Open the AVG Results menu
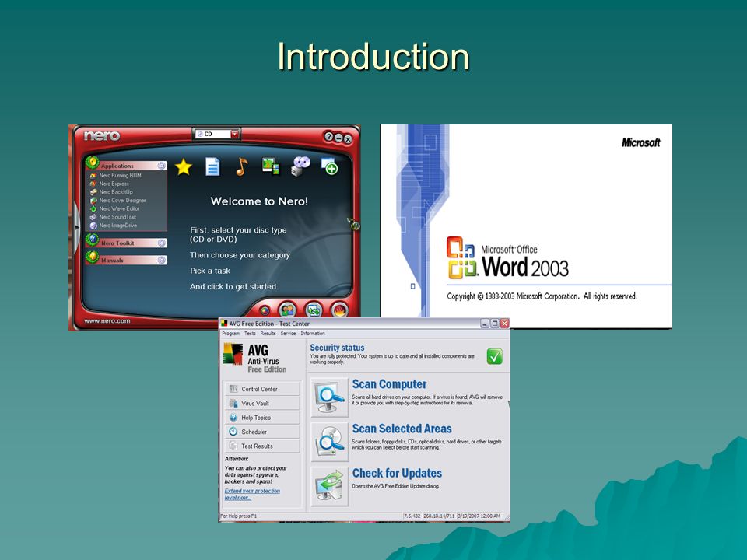Screen dimensions: 747x560 [268, 334]
